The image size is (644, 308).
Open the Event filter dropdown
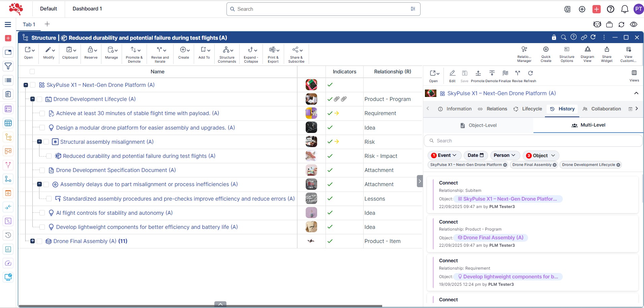[x=444, y=155]
